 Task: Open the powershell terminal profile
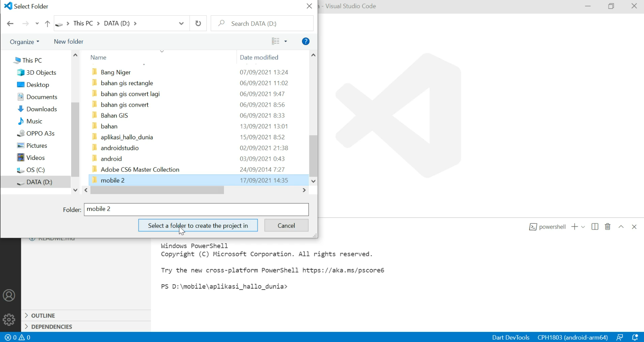tap(547, 227)
